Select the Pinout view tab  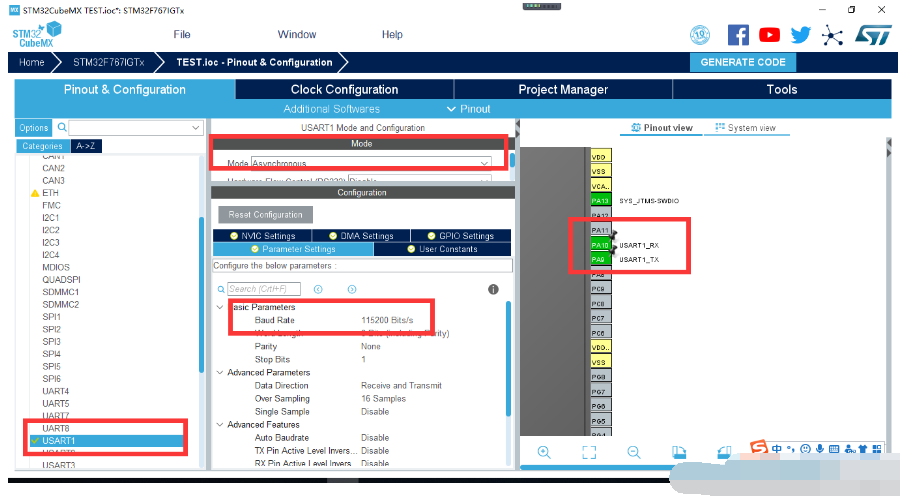(x=661, y=127)
